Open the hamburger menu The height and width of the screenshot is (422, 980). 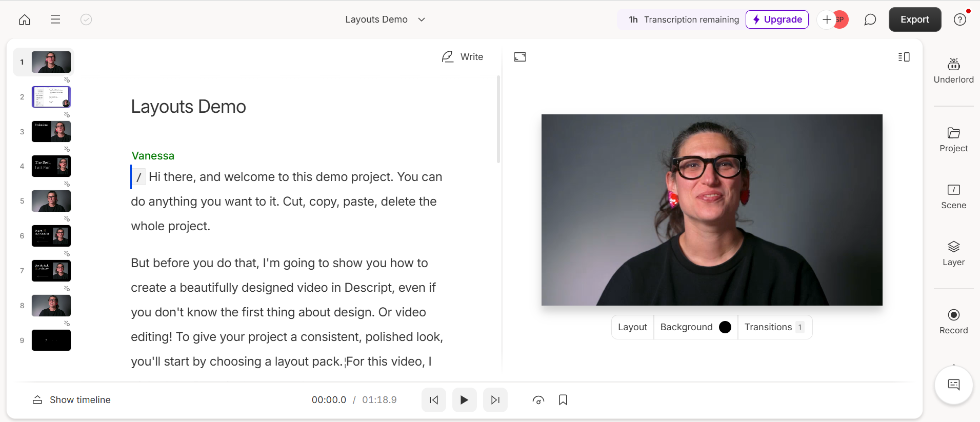coord(55,19)
